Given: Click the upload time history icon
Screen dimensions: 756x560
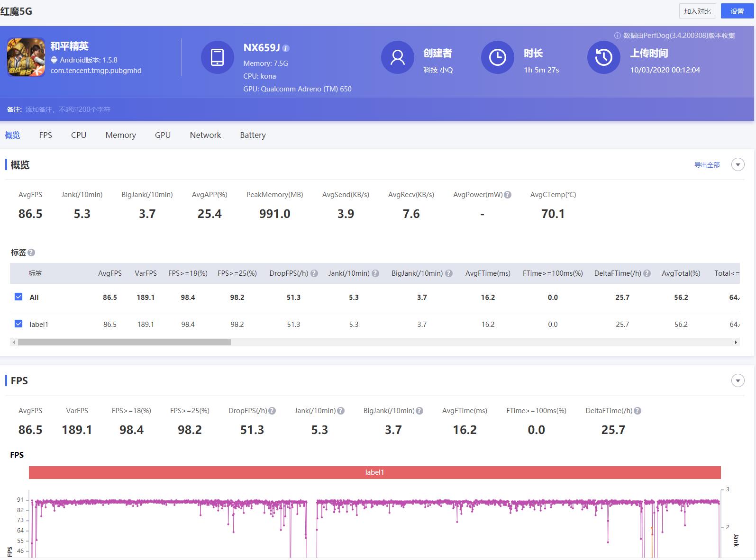Looking at the screenshot, I should pos(603,57).
